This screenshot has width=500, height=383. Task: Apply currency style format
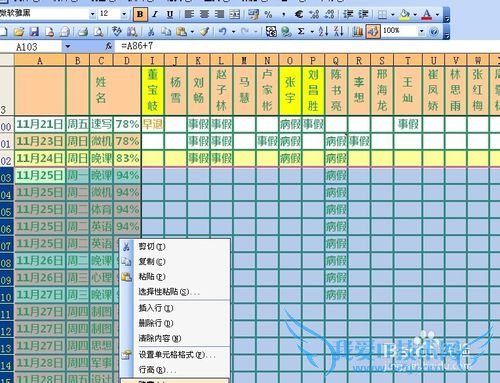[253, 14]
